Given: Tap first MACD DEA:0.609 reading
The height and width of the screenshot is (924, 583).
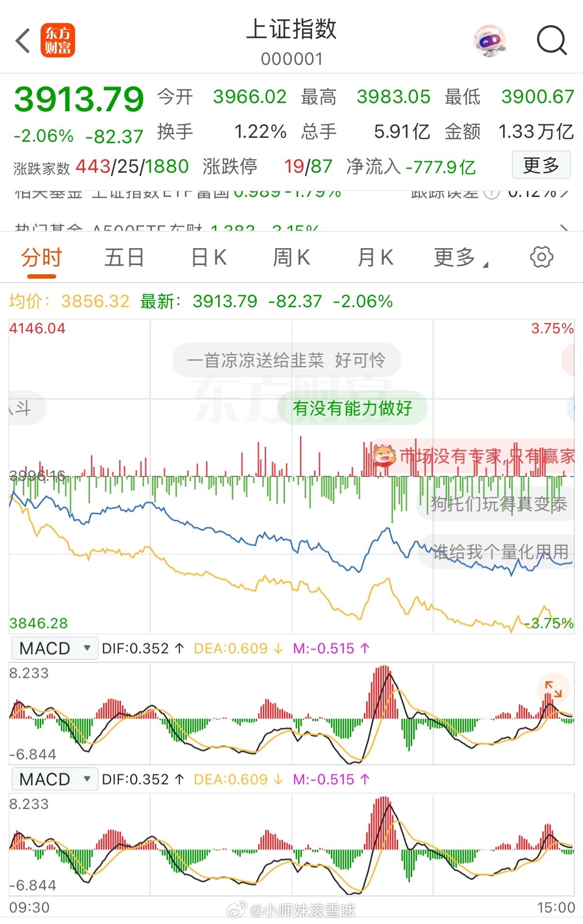Looking at the screenshot, I should (x=239, y=648).
